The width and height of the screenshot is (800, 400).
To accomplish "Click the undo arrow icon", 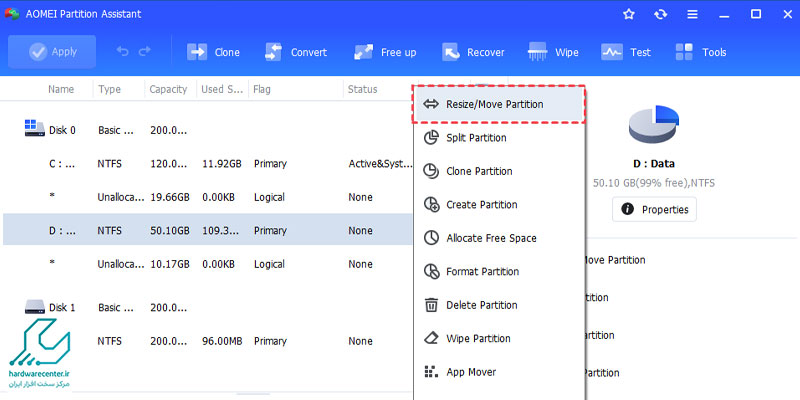I will tap(123, 52).
